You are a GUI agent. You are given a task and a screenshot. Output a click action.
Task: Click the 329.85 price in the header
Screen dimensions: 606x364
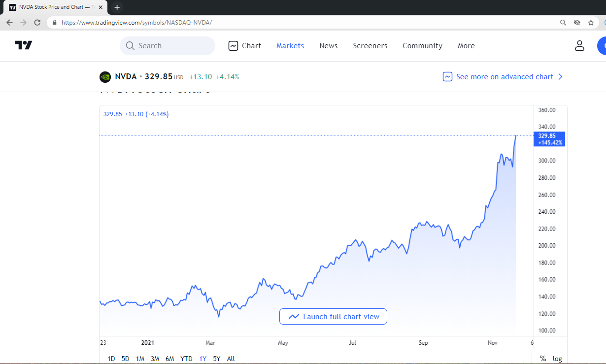tap(159, 77)
